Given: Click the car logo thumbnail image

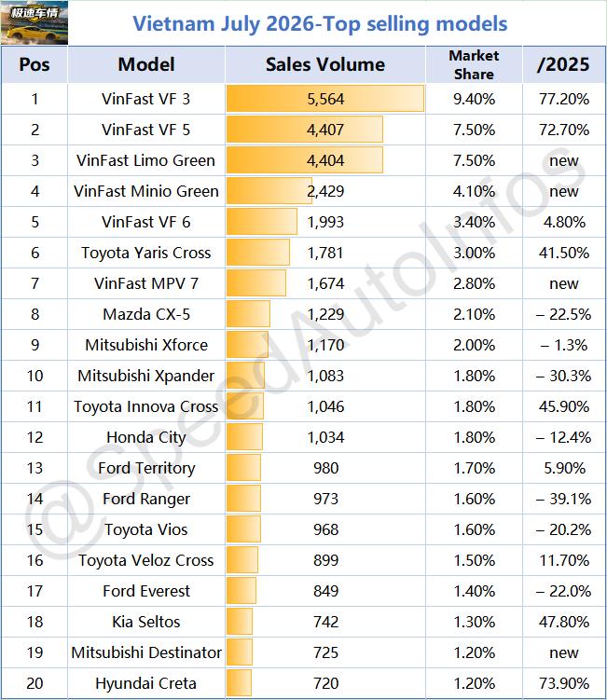Looking at the screenshot, I should point(34,22).
